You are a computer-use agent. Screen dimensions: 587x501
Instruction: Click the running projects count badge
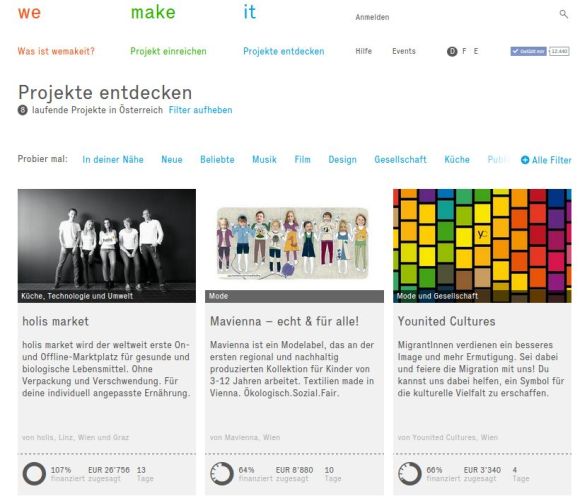tap(22, 110)
